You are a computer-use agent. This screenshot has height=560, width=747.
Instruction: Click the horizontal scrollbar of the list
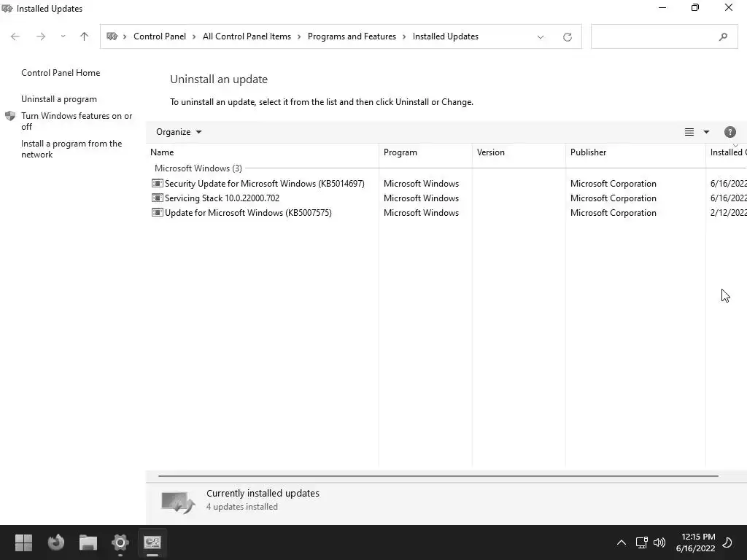click(438, 475)
